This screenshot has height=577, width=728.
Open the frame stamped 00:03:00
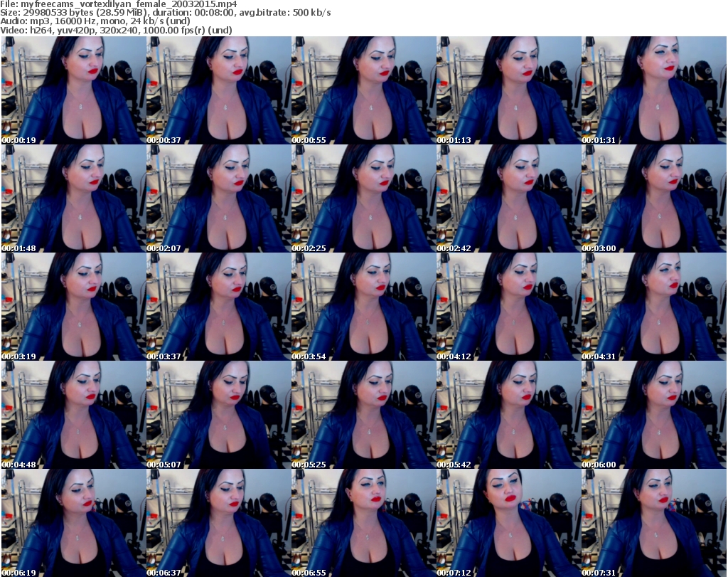tap(654, 198)
